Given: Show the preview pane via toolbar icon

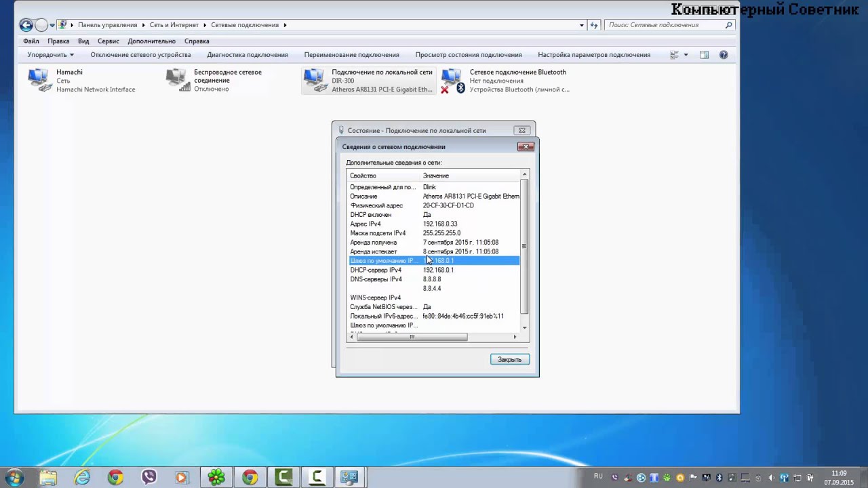Looking at the screenshot, I should click(x=704, y=55).
